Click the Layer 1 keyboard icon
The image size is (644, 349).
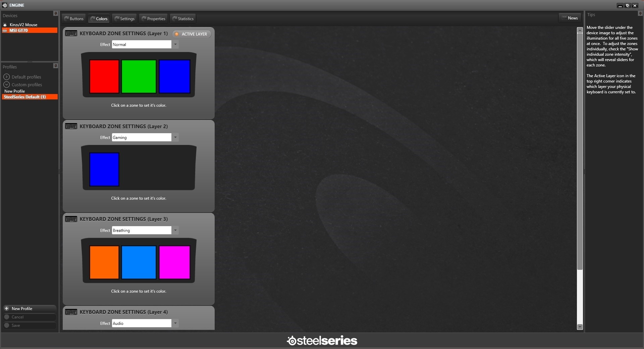71,34
